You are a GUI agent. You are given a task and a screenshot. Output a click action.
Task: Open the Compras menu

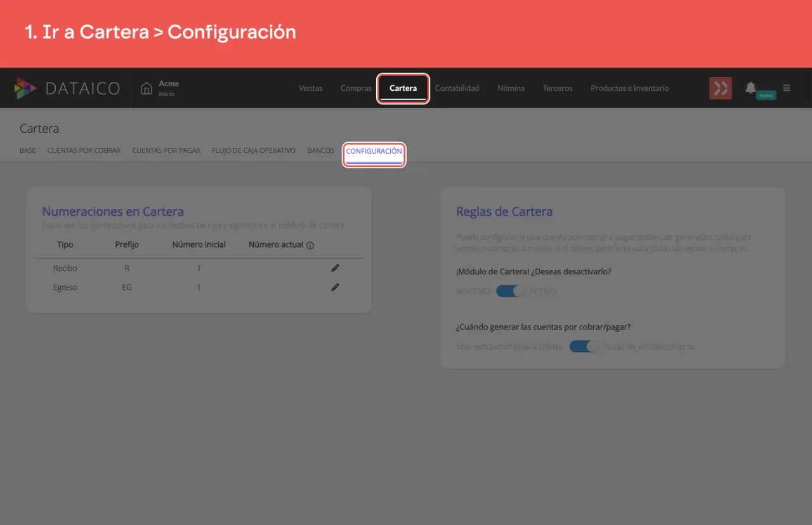[x=356, y=88]
